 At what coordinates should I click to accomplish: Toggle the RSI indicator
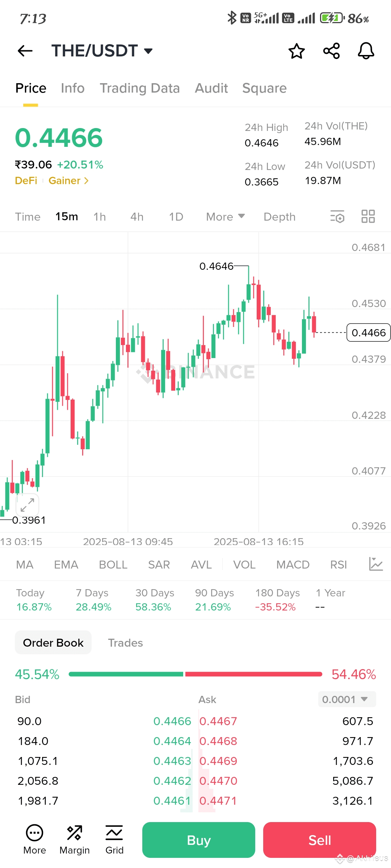pos(339,565)
